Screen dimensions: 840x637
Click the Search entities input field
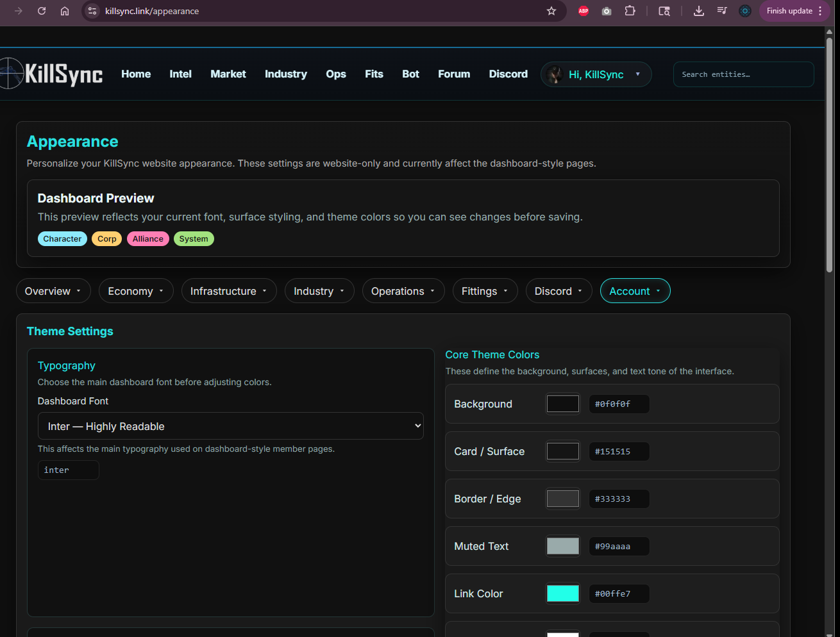(743, 74)
